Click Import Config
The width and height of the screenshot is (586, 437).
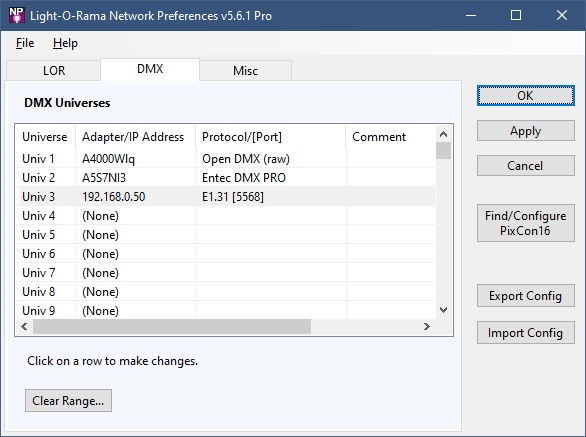tap(525, 332)
